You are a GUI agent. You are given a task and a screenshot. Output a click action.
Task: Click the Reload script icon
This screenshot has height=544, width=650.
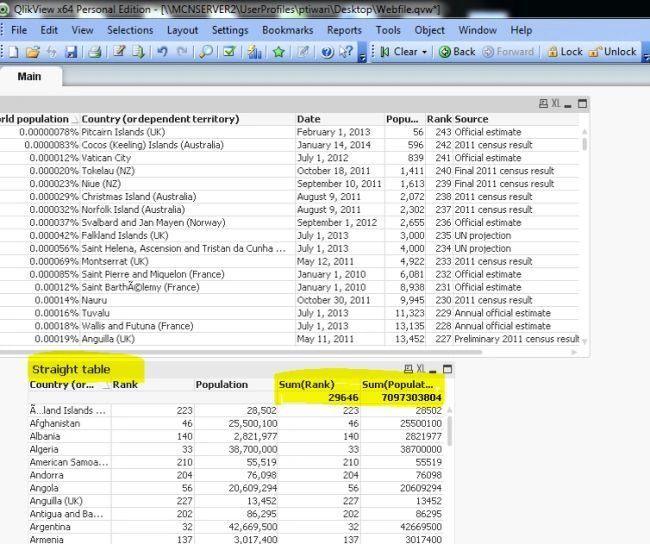click(138, 52)
